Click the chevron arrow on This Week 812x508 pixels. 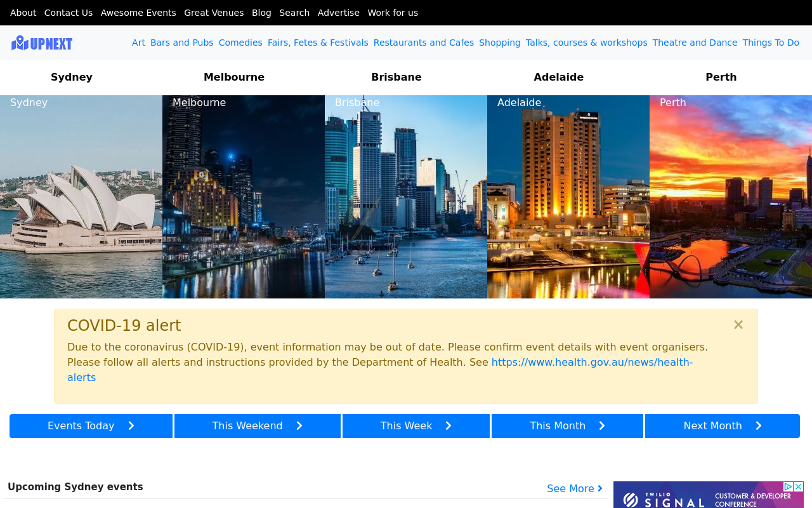coord(449,426)
